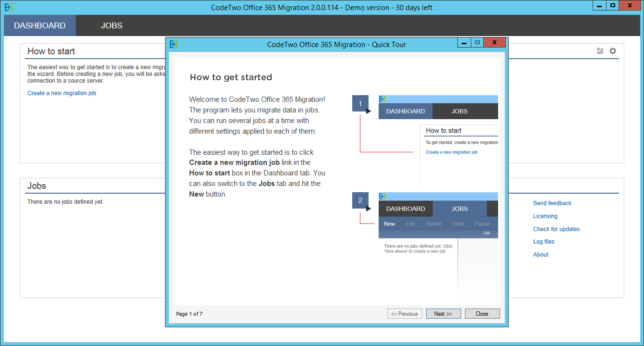The height and width of the screenshot is (346, 644).
Task: Click the Close button in Quick Tour
Action: (482, 314)
